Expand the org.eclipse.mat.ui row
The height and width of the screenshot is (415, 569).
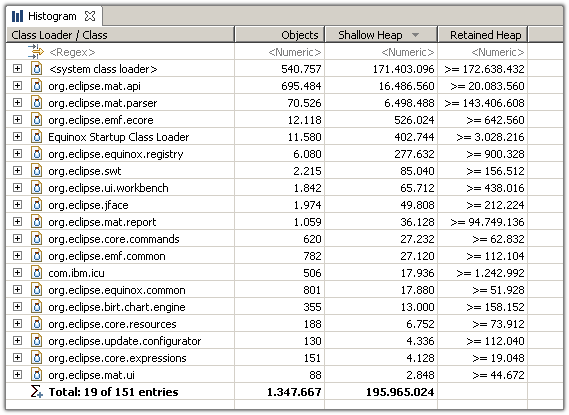17,375
